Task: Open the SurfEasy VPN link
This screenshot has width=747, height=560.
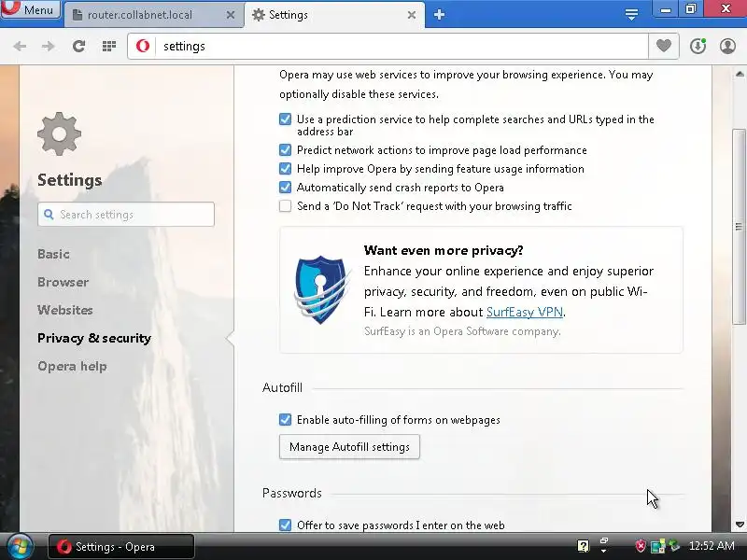Action: [x=525, y=312]
